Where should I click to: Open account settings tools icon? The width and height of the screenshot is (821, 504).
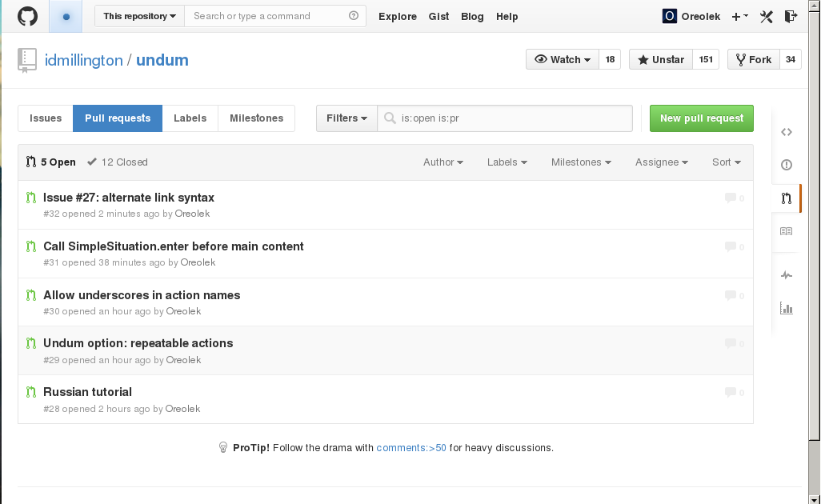click(x=766, y=16)
